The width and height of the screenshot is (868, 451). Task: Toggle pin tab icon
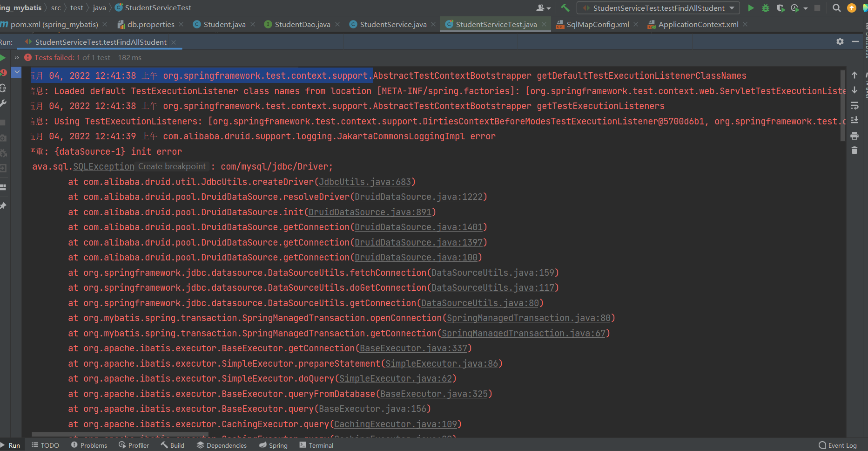(3, 205)
